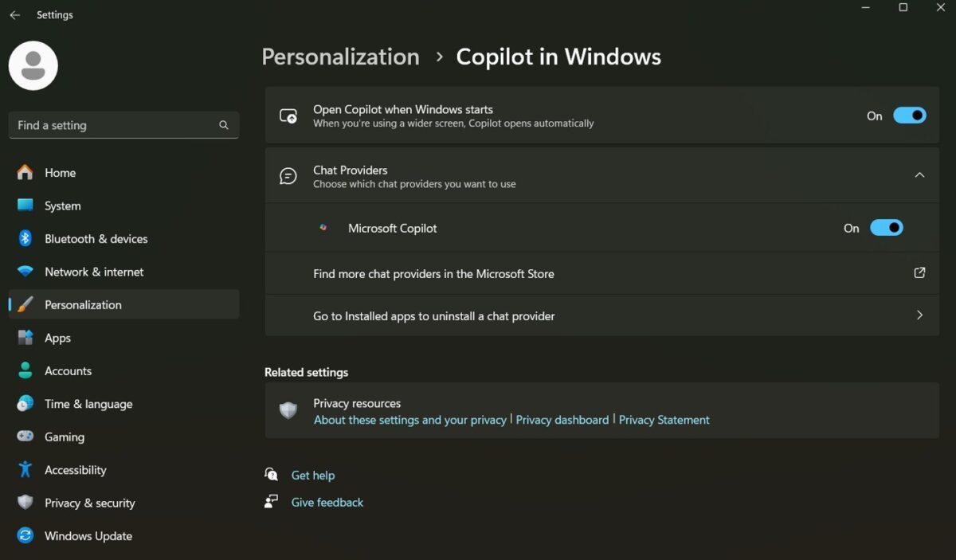Select Privacy & security in sidebar

(89, 503)
